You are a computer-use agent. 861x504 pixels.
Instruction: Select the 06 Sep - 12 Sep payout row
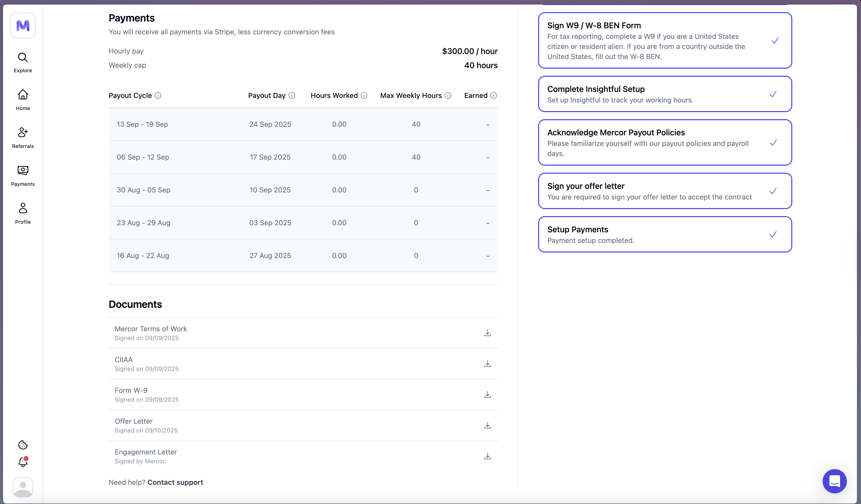303,157
